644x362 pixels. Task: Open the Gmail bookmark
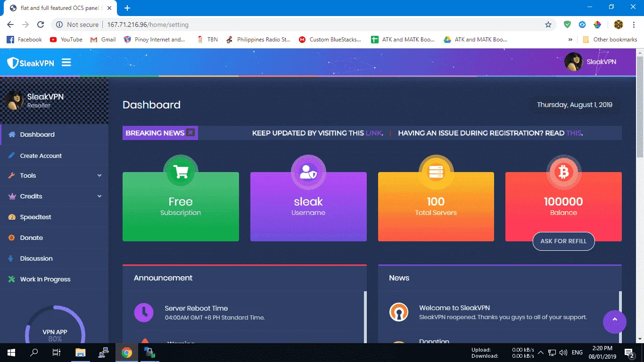click(x=103, y=40)
